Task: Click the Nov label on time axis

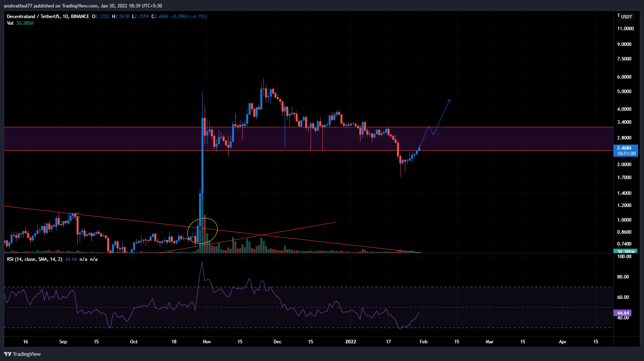Action: [207, 342]
